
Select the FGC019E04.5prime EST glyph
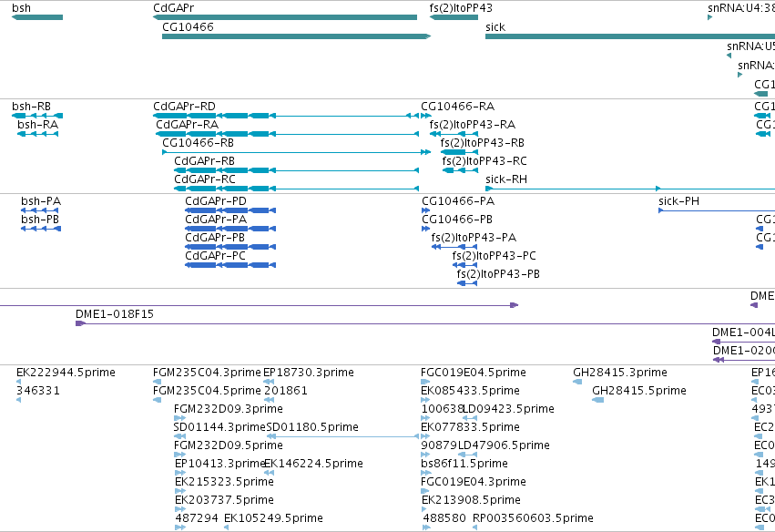425,382
